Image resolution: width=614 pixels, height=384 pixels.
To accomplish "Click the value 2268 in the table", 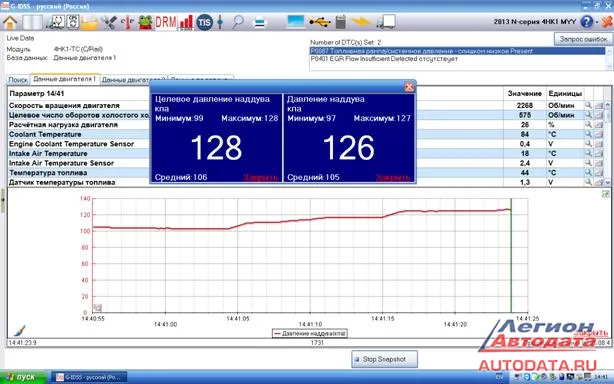I will [x=524, y=105].
